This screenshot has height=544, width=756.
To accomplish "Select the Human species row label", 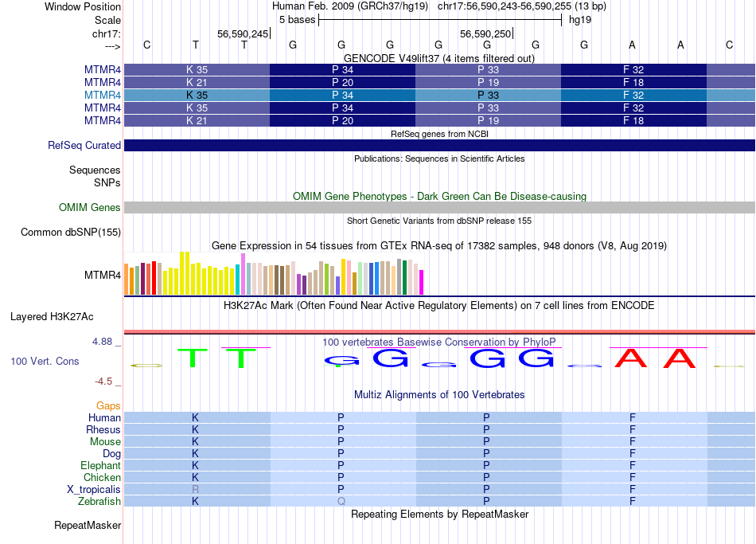I will click(x=104, y=418).
